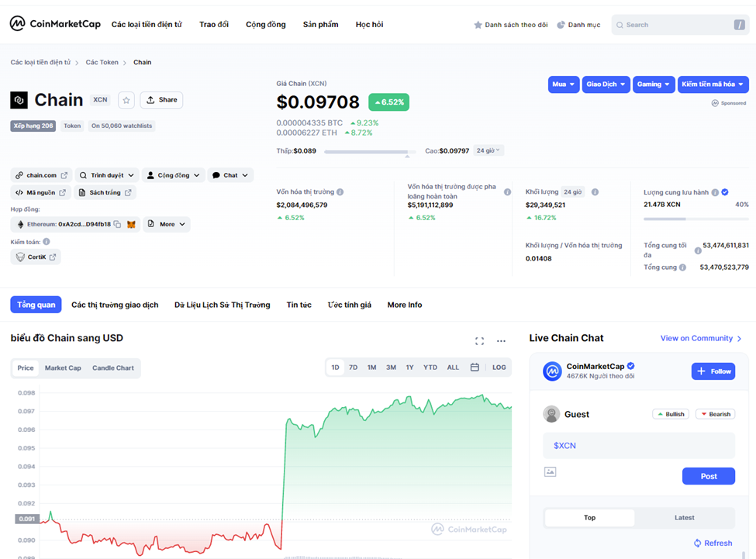Image resolution: width=756 pixels, height=559 pixels.
Task: Change the 24 giờ low/high range dropdown
Action: 488,151
